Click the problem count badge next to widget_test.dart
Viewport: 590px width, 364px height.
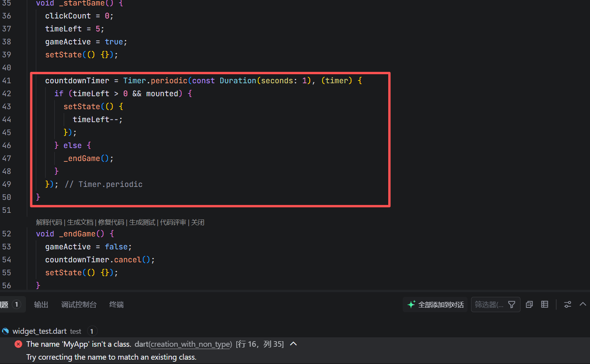[x=92, y=331]
